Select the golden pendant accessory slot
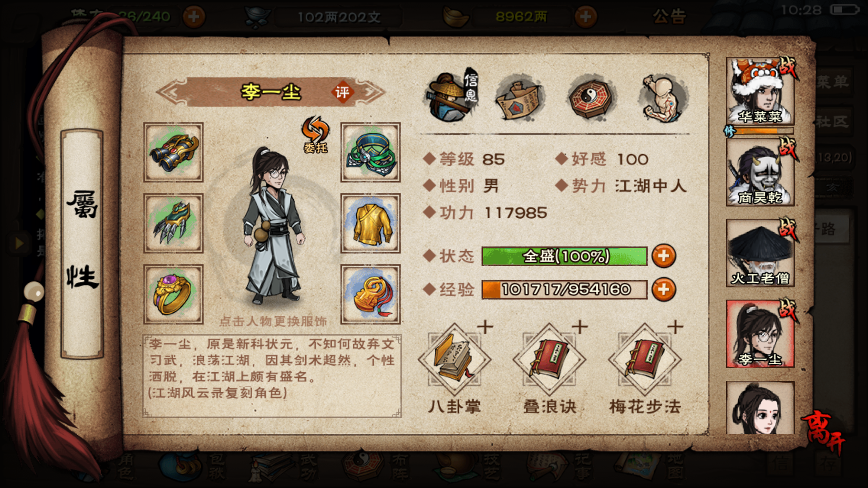The height and width of the screenshot is (488, 868). (x=370, y=294)
